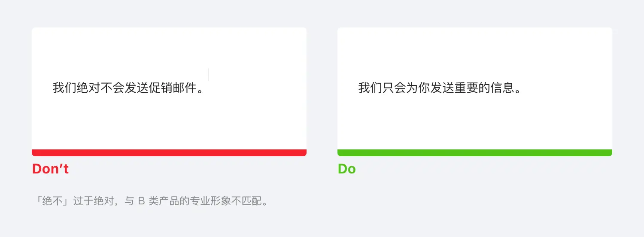The height and width of the screenshot is (237, 644).
Task: Click the green bar under the right card
Action: (474, 153)
